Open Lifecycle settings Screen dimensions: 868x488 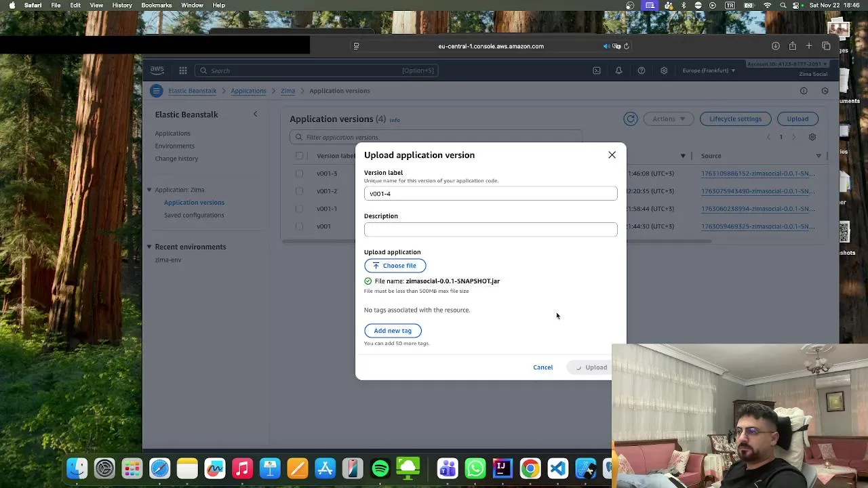coord(735,119)
